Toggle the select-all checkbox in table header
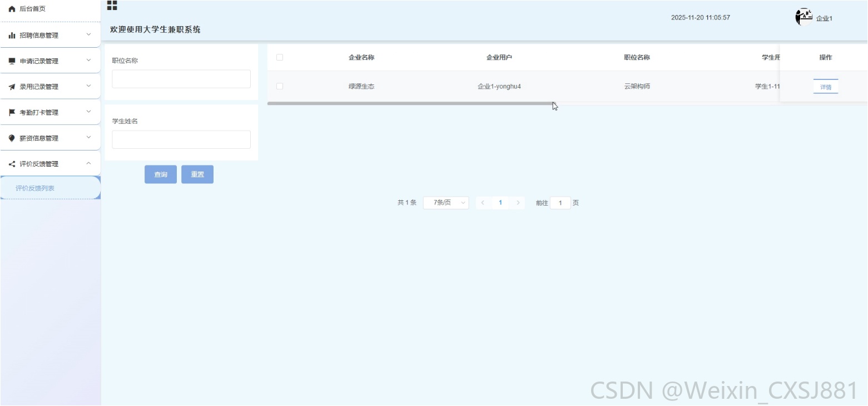868x406 pixels. pyautogui.click(x=280, y=57)
